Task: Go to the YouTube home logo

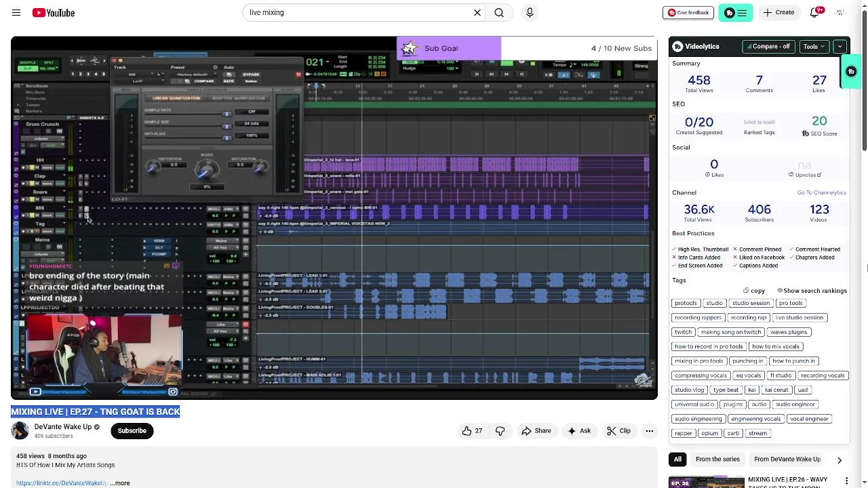Action: [54, 13]
